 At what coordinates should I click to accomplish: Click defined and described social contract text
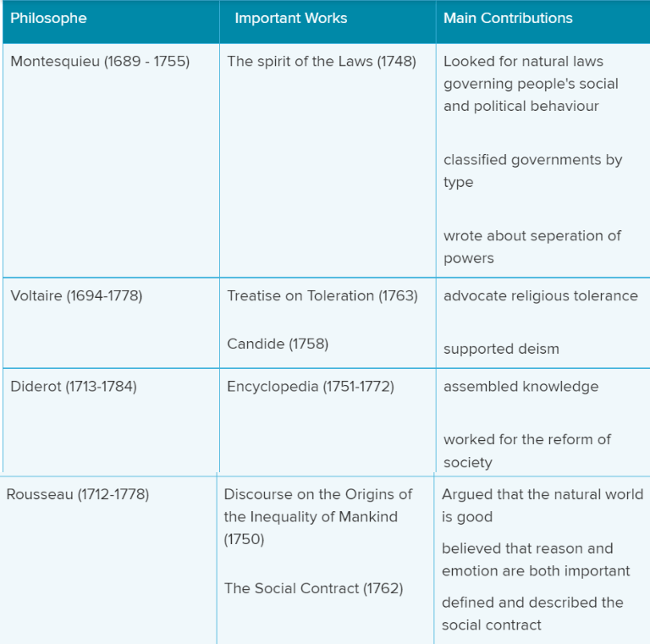532,614
